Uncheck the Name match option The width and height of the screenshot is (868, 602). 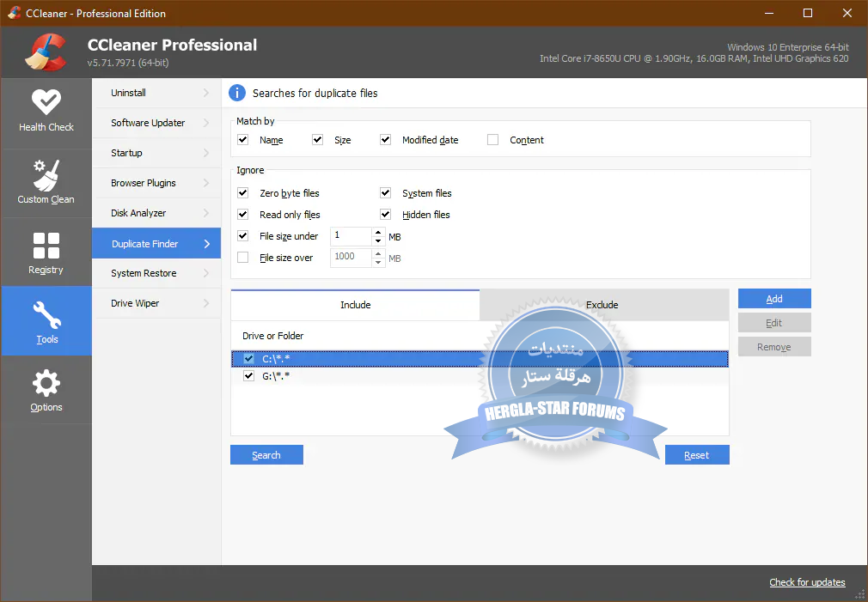(242, 139)
